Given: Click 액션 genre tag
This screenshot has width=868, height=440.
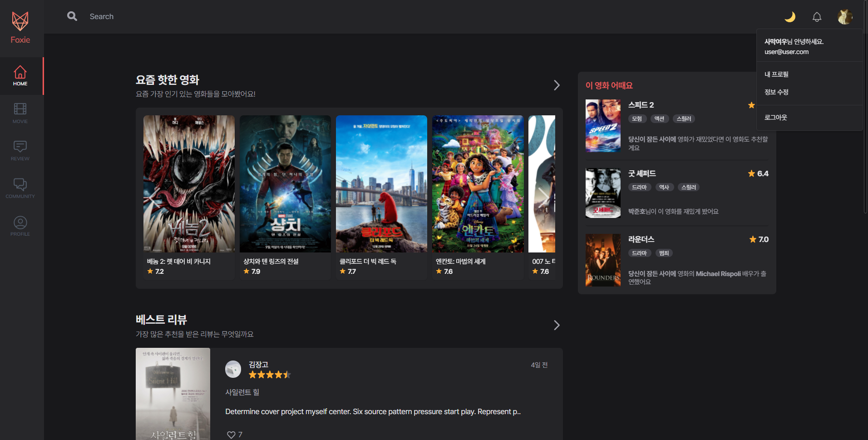Looking at the screenshot, I should coord(659,119).
